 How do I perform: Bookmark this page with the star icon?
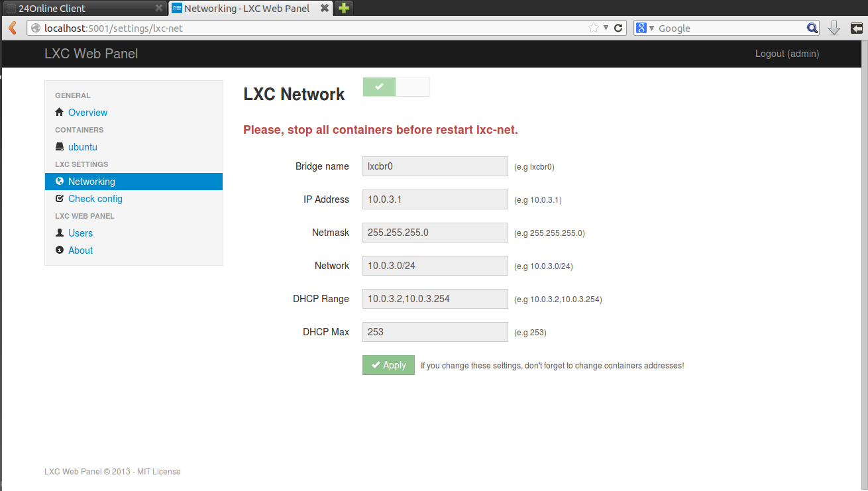(594, 28)
